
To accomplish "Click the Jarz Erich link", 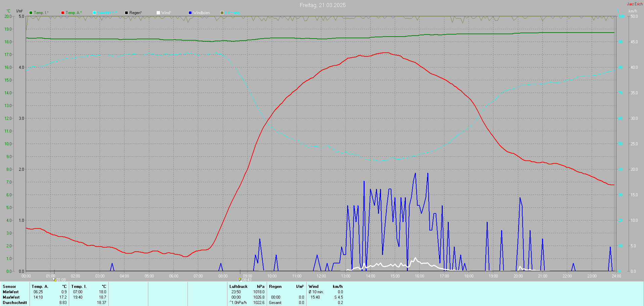I will (635, 4).
